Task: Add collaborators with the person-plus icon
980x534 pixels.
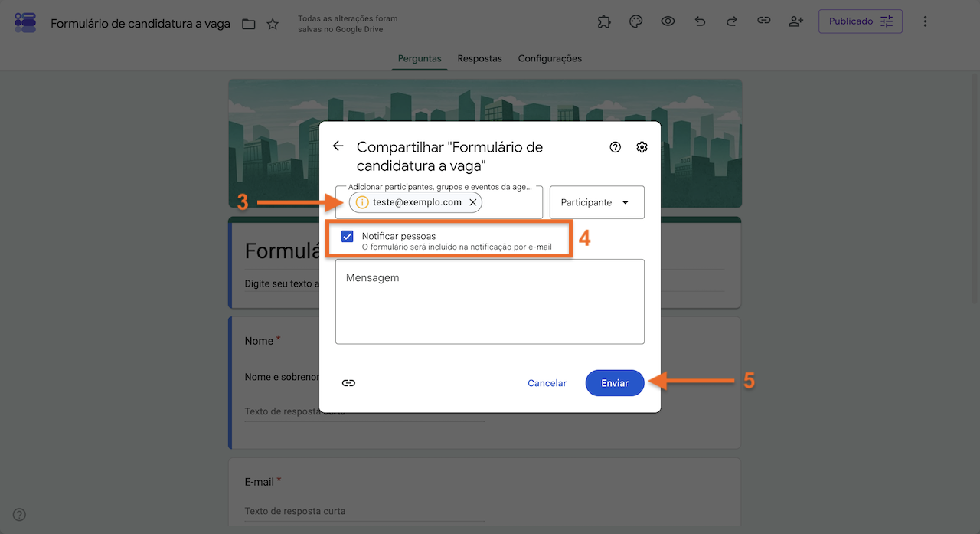Action: 795,21
